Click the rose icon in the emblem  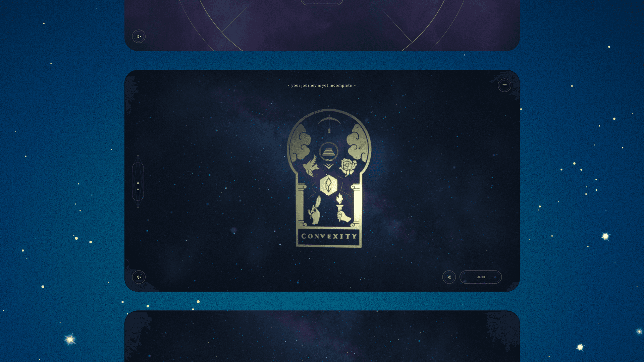(x=347, y=167)
